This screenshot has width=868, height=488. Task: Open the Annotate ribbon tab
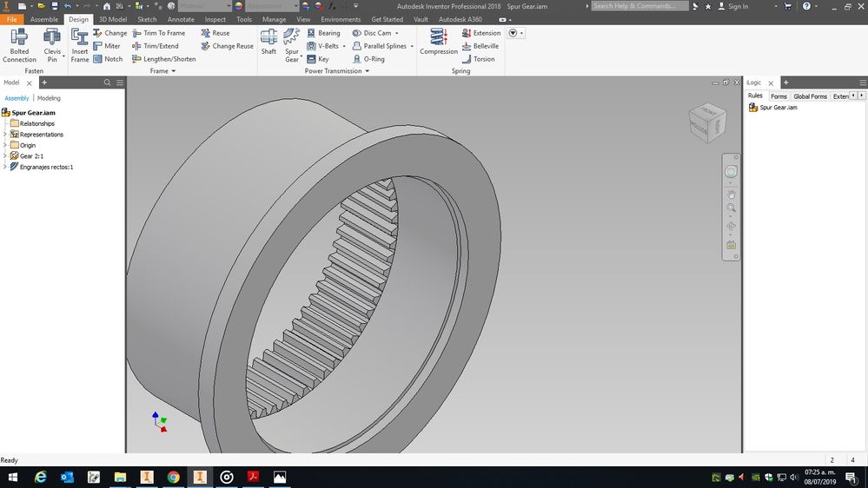coord(181,19)
